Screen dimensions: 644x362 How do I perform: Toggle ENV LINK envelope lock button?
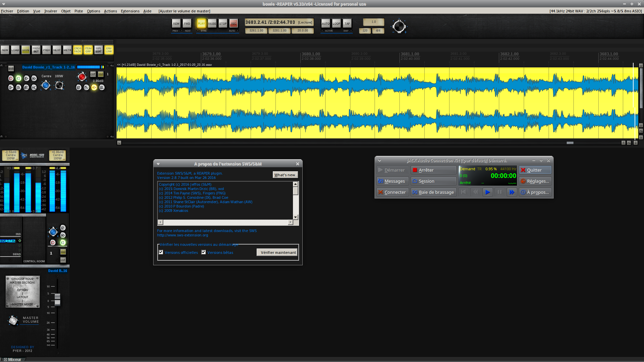pos(109,50)
